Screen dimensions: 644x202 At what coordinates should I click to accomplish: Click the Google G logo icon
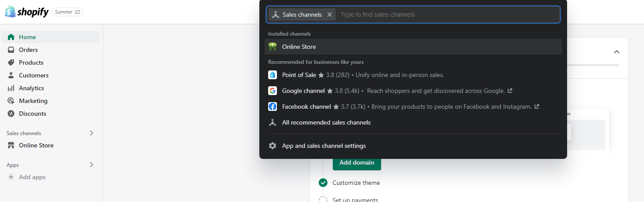273,91
